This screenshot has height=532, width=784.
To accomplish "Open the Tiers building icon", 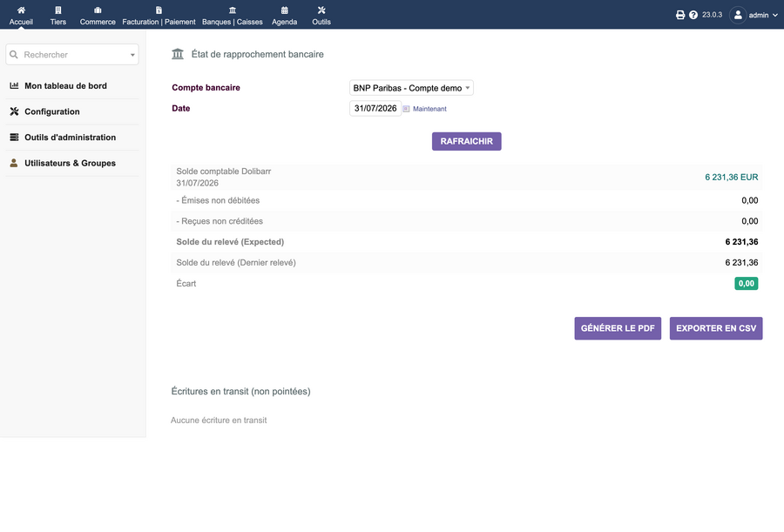I will coord(58,10).
